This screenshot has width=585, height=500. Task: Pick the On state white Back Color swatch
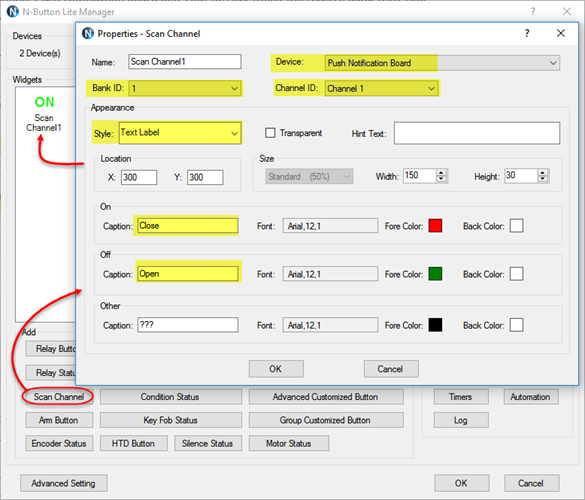[x=516, y=226]
